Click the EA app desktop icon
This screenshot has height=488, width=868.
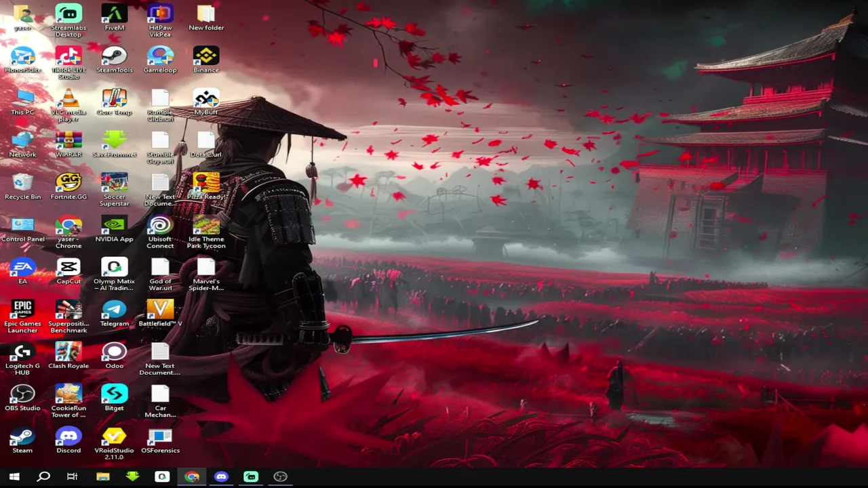(x=22, y=271)
